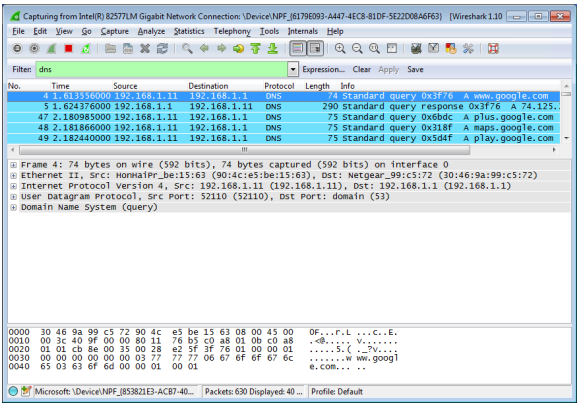Open a capture file folder icon
This screenshot has height=409, width=584.
click(x=110, y=49)
